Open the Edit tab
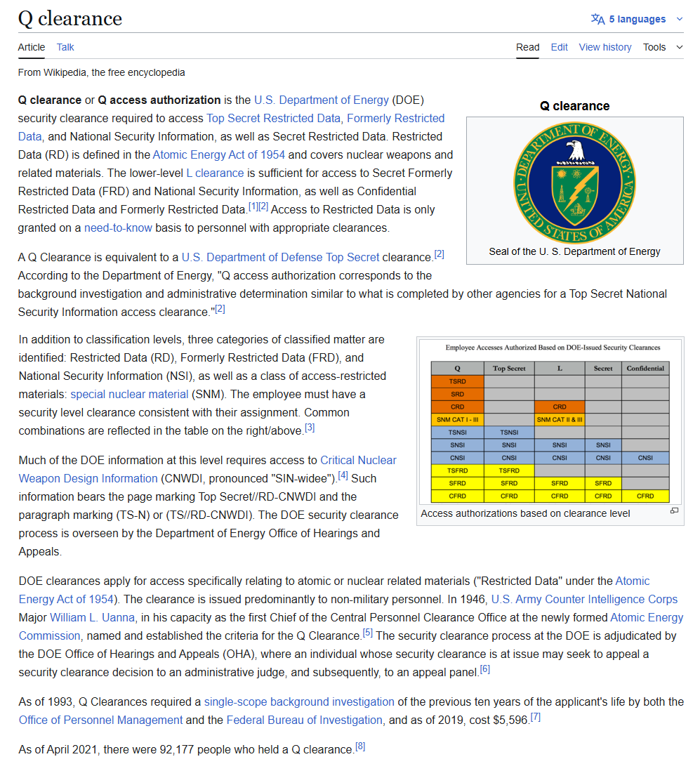Viewport: 700px width, 771px height. pos(559,47)
